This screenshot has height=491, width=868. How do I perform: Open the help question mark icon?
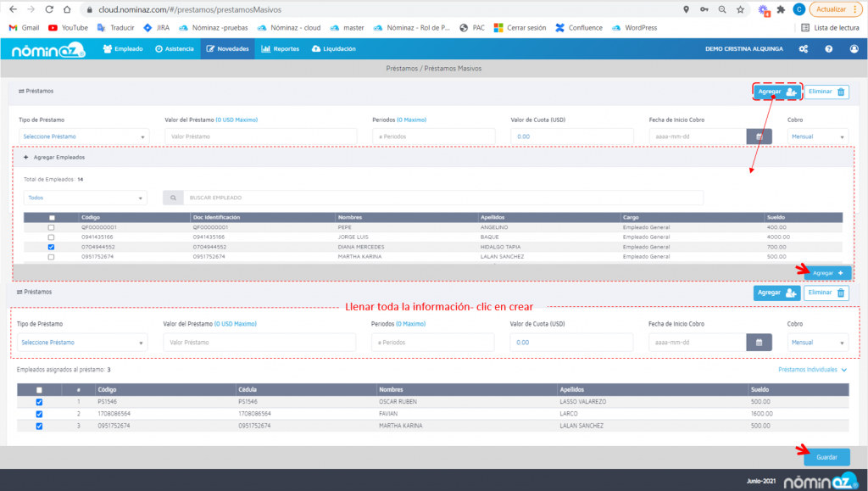829,48
